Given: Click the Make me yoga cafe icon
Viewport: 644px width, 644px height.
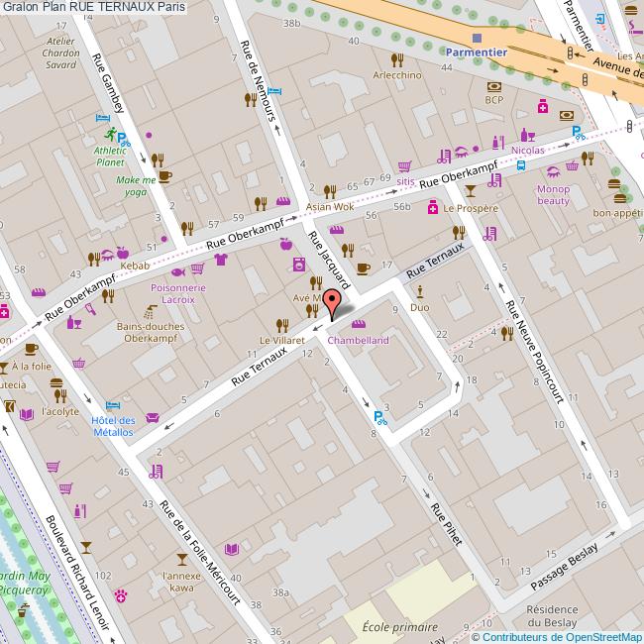Looking at the screenshot, I should click(163, 176).
